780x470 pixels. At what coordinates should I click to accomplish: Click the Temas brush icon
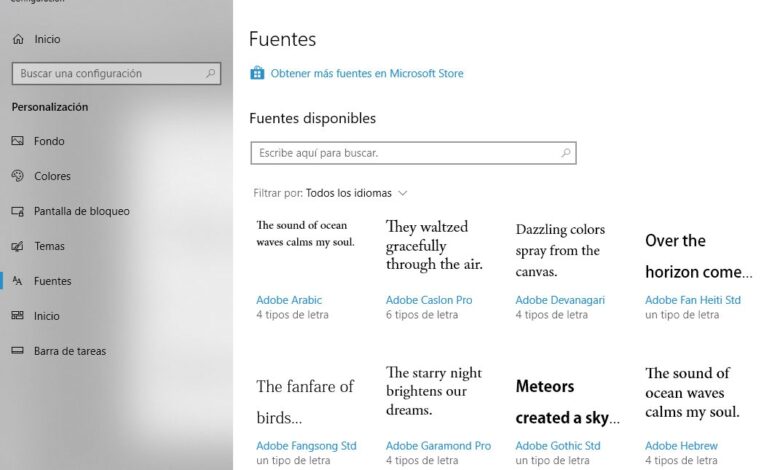17,246
